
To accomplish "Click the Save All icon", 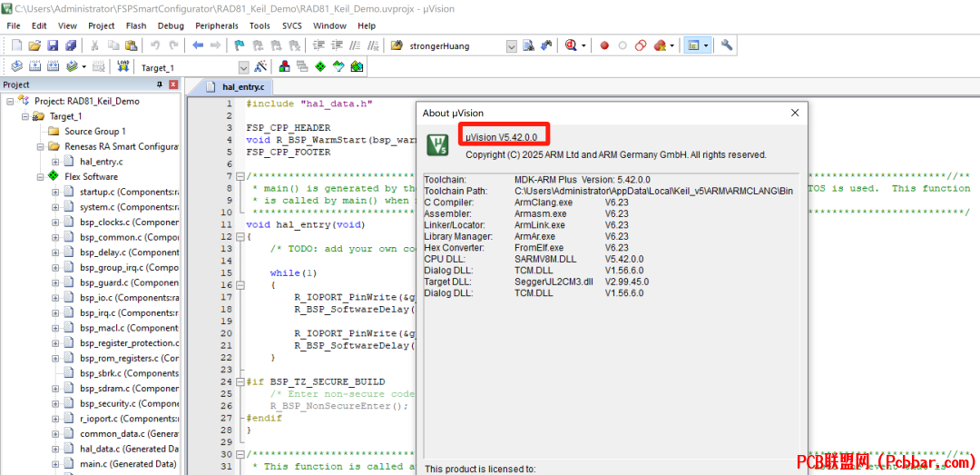I will pos(71,45).
